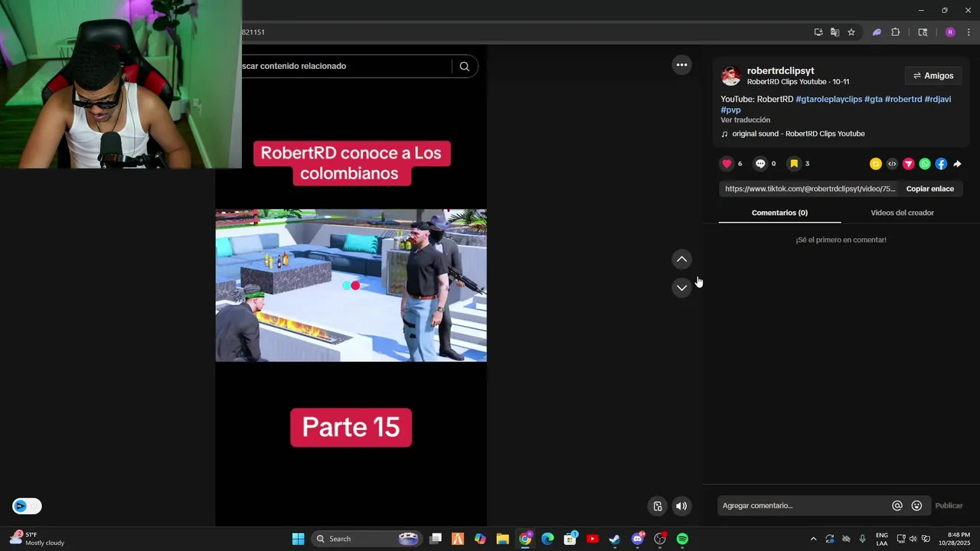Screen dimensions: 980x551
Task: Share the video to WhatsApp
Action: pos(925,164)
